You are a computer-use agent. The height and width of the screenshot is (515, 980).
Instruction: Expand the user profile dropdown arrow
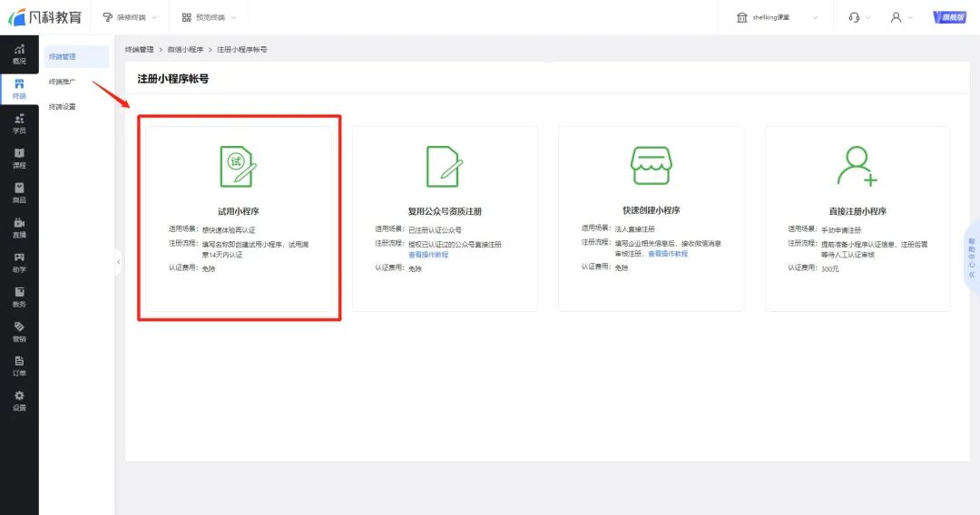[909, 17]
